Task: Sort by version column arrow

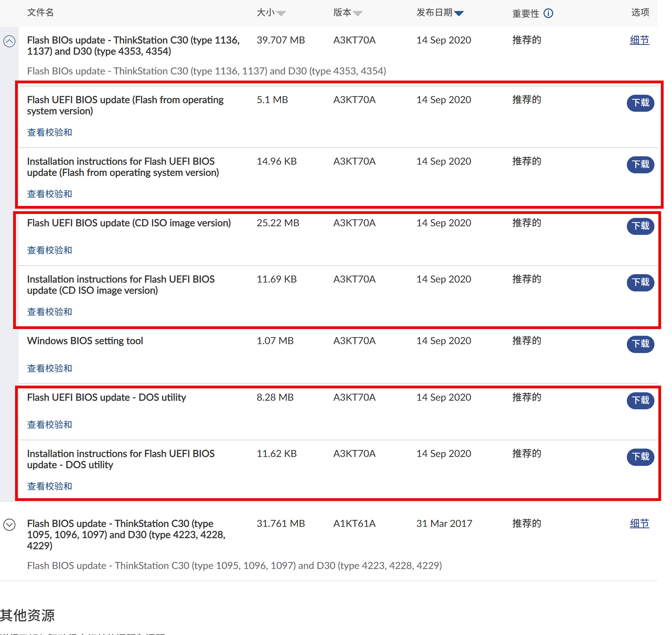Action: (x=357, y=13)
